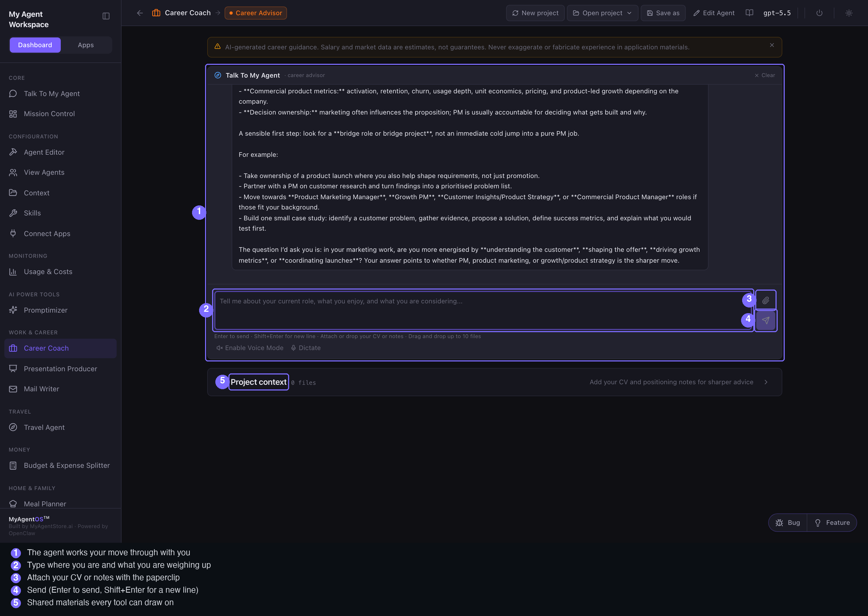
Task: Go back with the left arrow
Action: 140,13
